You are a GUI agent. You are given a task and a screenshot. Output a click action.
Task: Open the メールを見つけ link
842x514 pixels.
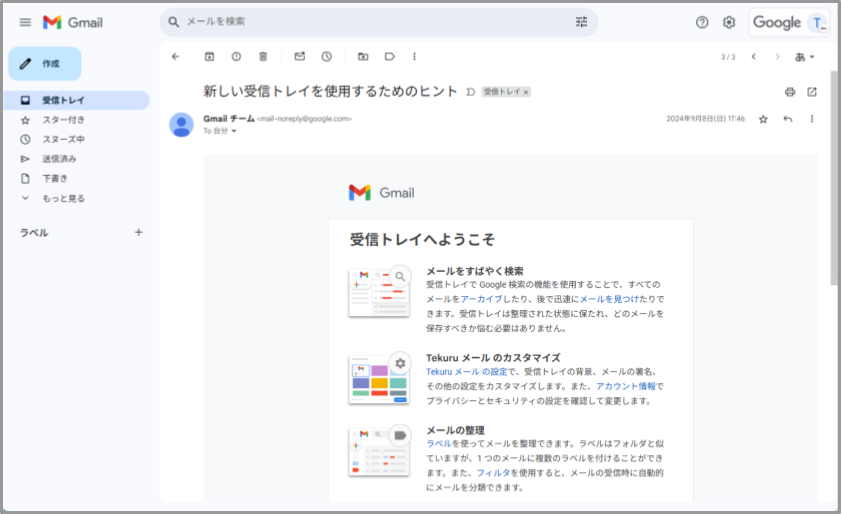click(x=609, y=299)
